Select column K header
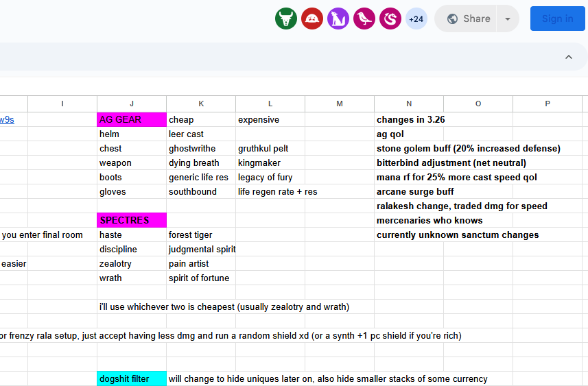 [201, 104]
